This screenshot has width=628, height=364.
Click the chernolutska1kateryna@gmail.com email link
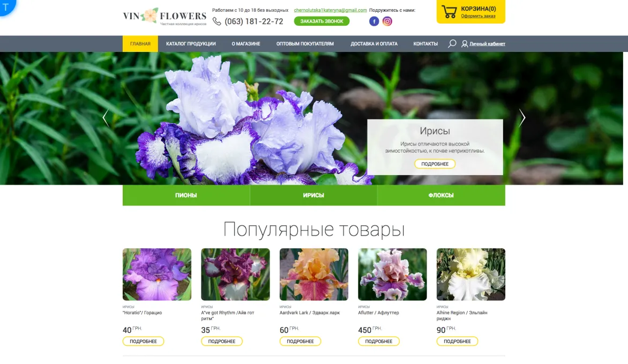click(x=330, y=10)
